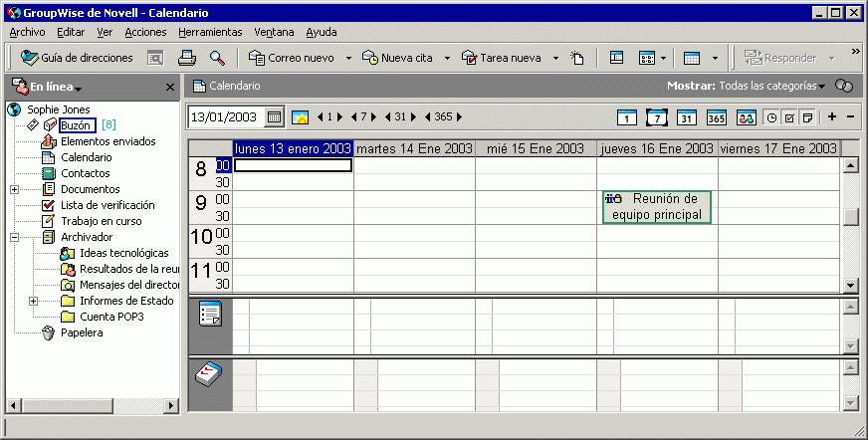Screen dimensions: 868x440
Task: Open the Archivo menu
Action: (27, 32)
